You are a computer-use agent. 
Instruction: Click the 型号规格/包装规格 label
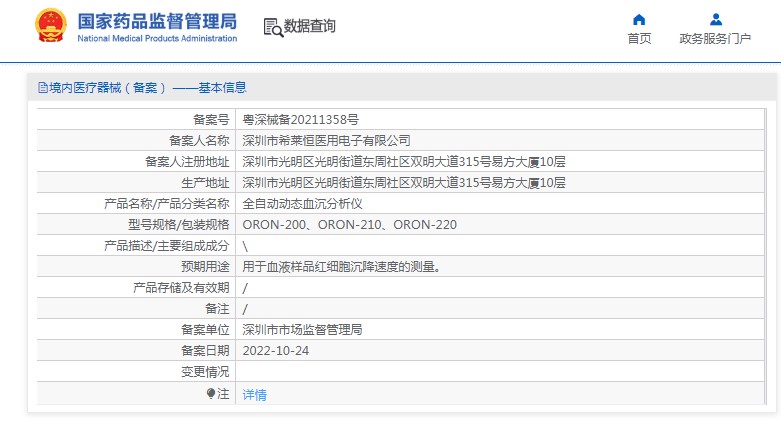[x=179, y=225]
